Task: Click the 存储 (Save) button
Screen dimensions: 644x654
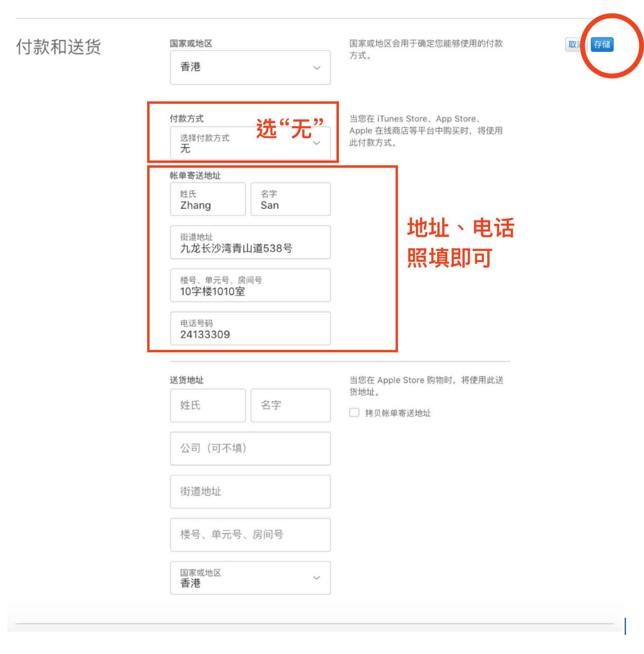Action: click(x=602, y=45)
